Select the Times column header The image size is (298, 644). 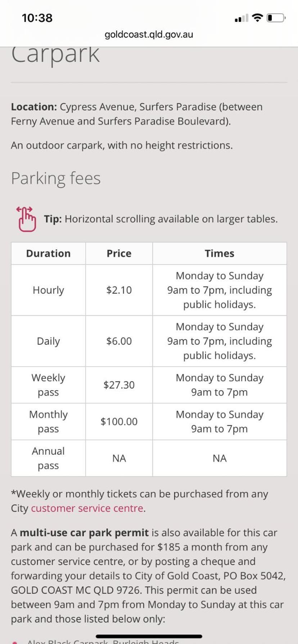[x=220, y=253]
